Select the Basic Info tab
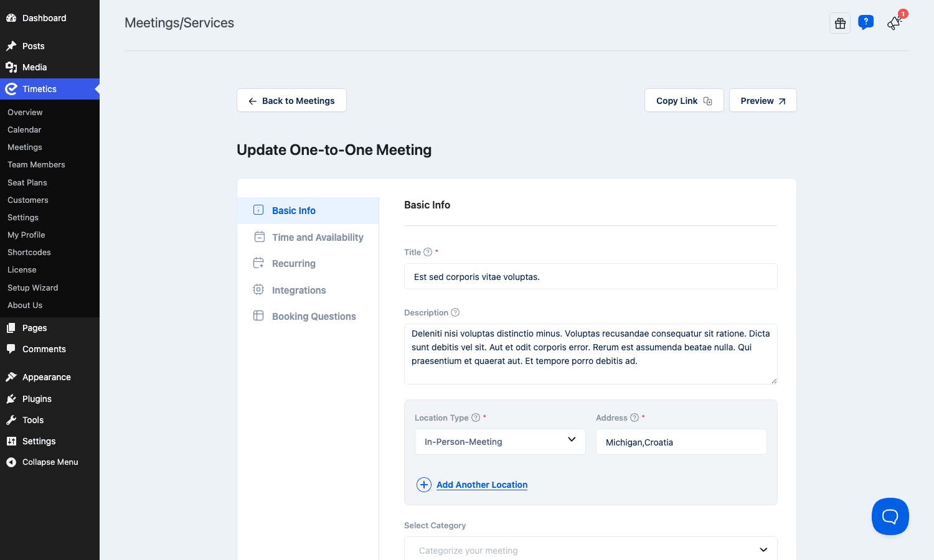The width and height of the screenshot is (934, 560). tap(308, 210)
